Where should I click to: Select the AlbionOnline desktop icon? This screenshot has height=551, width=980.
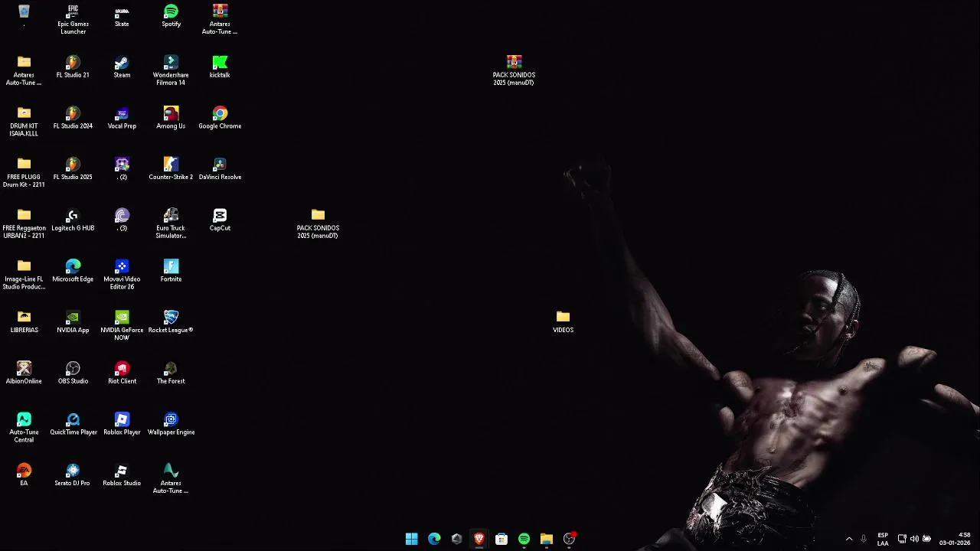click(x=24, y=373)
